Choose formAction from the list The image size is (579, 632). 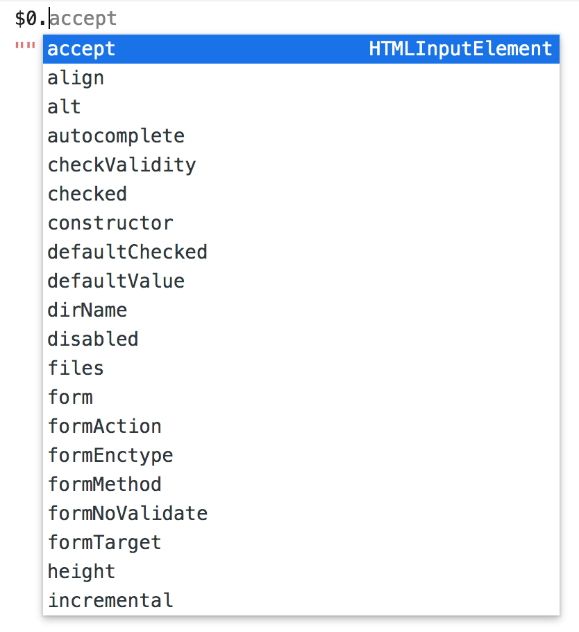coord(301,426)
